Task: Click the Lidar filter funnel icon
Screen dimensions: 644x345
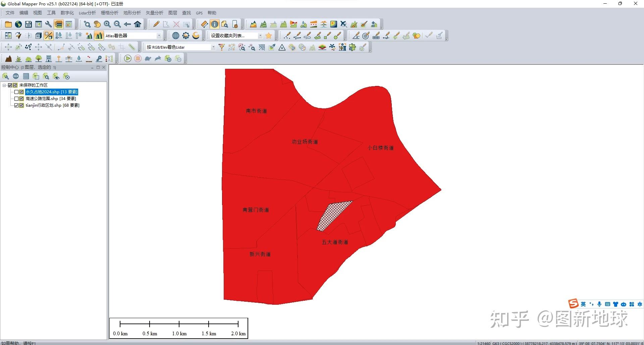Action: [222, 47]
